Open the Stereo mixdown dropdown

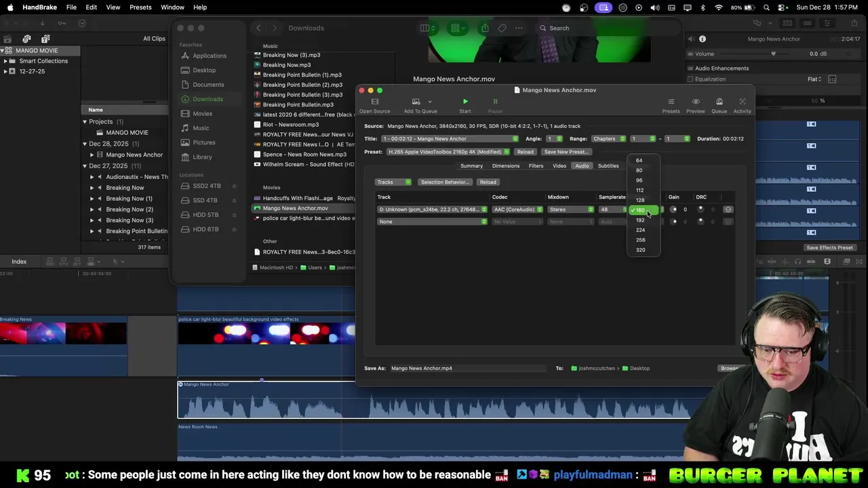pos(571,209)
